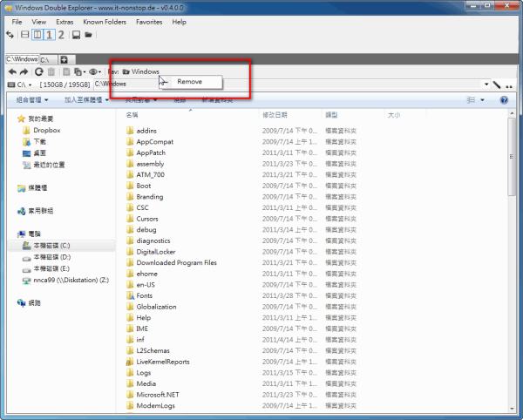Select the Fonts folder icon
The width and height of the screenshot is (523, 420).
[x=130, y=295]
